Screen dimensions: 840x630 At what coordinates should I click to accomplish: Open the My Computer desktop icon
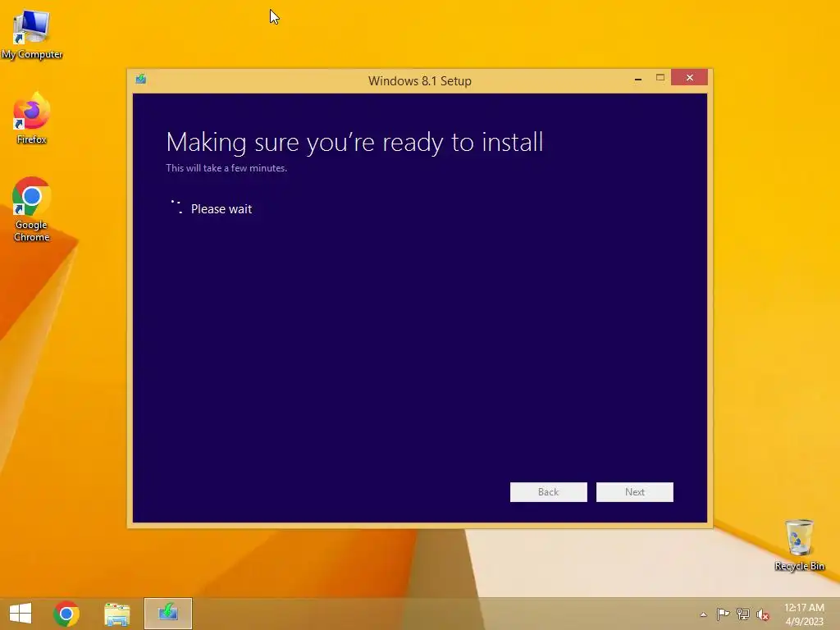(32, 34)
